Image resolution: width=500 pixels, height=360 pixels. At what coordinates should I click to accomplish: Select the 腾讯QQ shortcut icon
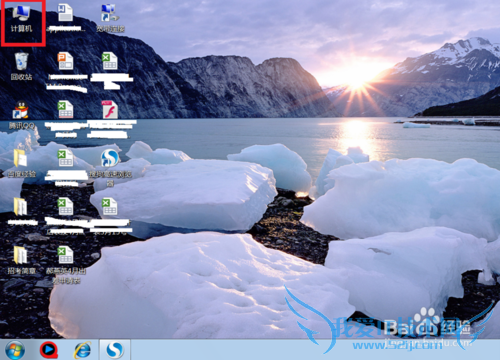21,110
